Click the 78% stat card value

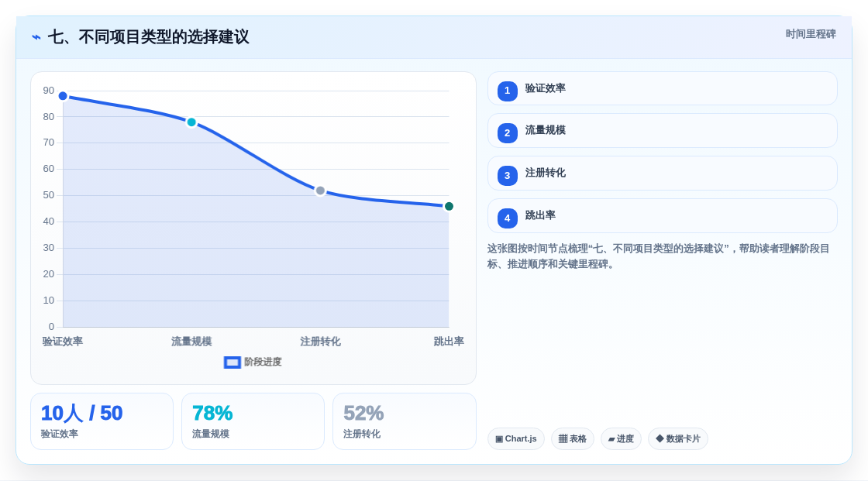coord(212,414)
